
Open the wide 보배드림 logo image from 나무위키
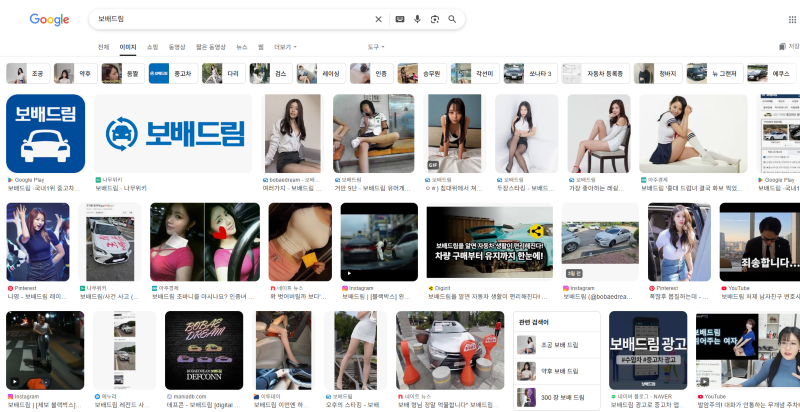[173, 134]
